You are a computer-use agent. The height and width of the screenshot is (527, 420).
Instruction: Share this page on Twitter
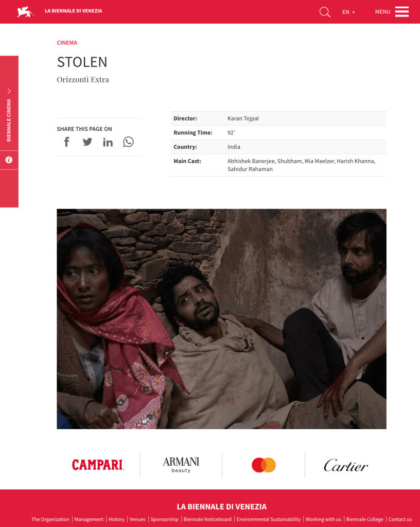tap(87, 142)
